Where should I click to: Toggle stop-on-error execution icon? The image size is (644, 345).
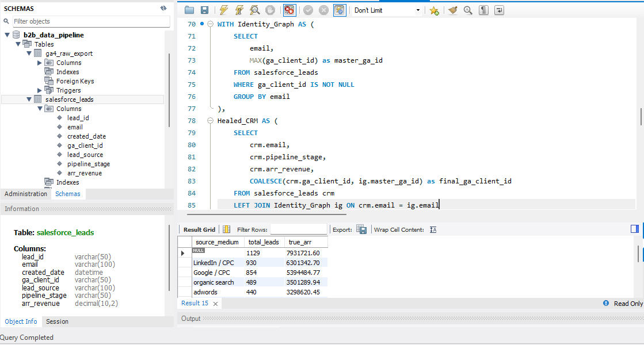(289, 10)
